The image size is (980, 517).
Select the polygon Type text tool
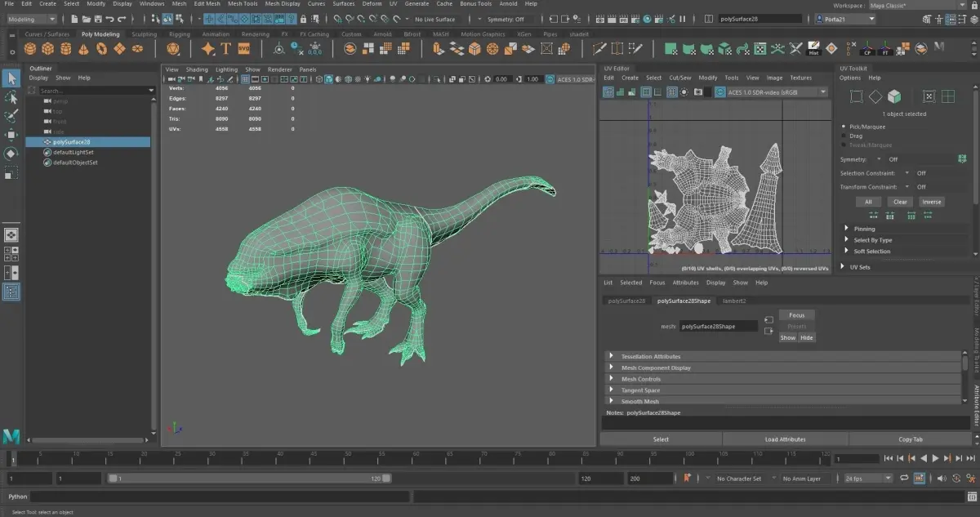(x=226, y=49)
